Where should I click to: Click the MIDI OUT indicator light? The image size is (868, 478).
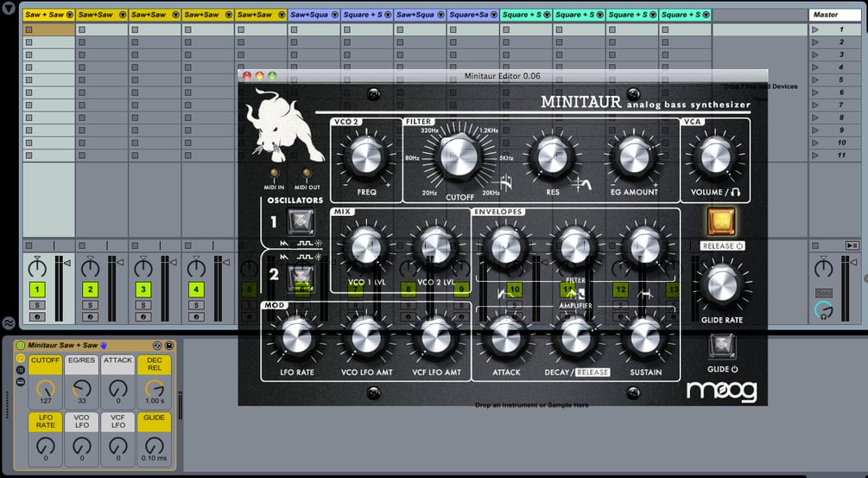point(307,174)
